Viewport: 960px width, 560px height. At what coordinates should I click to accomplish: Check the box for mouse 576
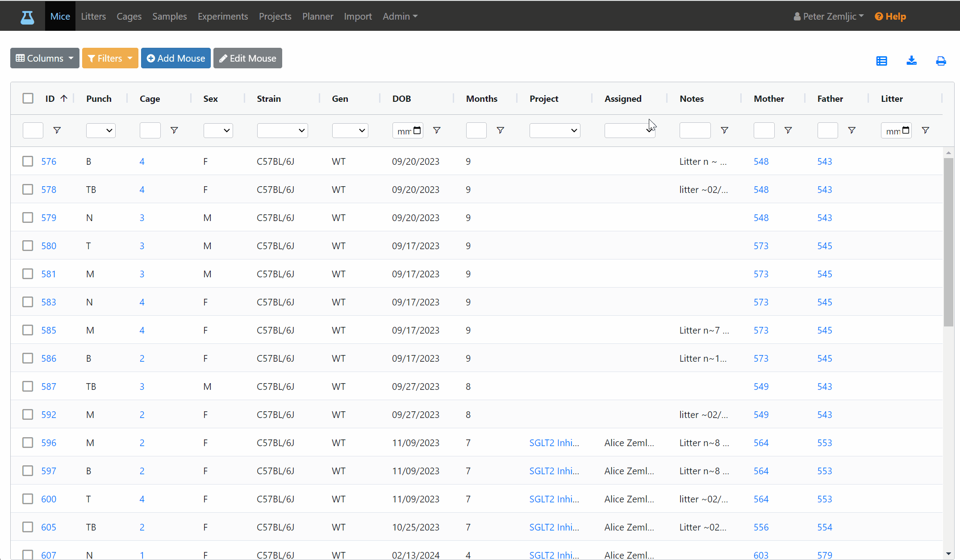(x=28, y=161)
